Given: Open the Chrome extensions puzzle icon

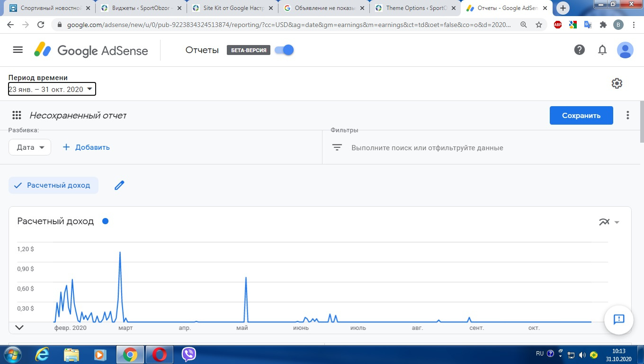Looking at the screenshot, I should click(x=603, y=25).
